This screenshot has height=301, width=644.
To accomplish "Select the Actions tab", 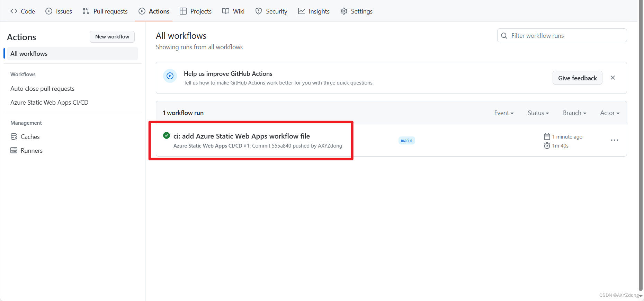I will [154, 11].
